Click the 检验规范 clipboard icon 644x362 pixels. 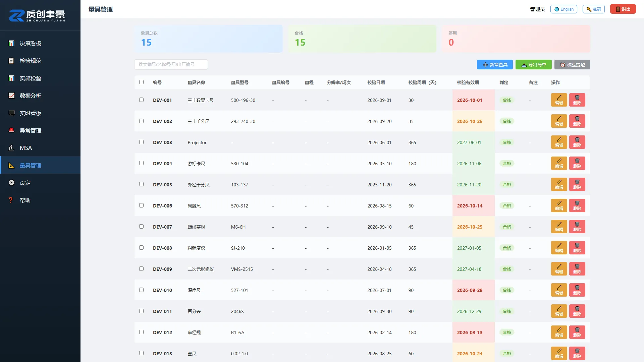point(11,61)
